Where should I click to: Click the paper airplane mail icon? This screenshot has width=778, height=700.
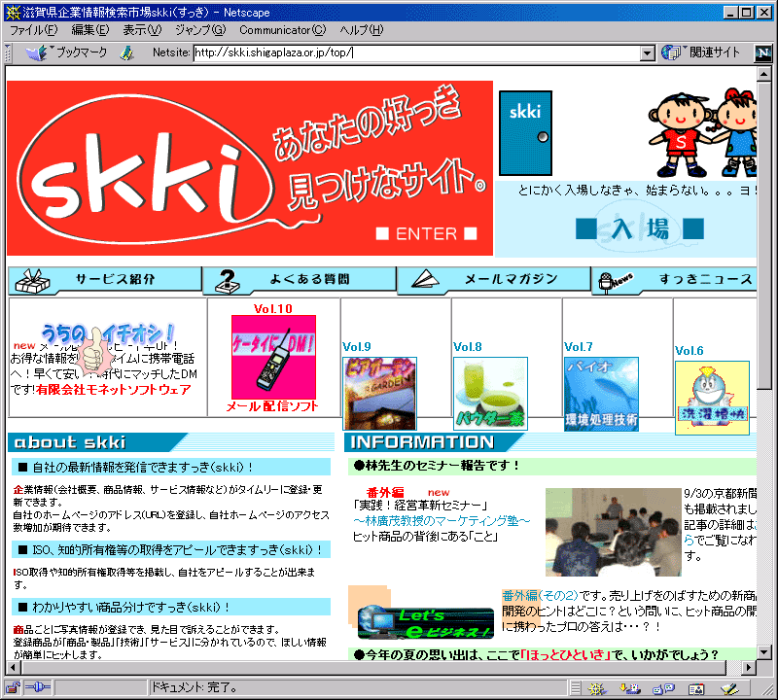[425, 279]
